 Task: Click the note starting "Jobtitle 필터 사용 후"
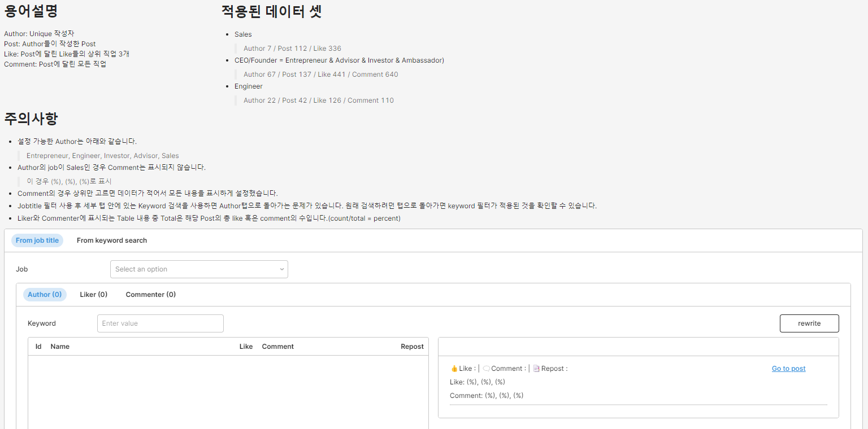point(307,206)
